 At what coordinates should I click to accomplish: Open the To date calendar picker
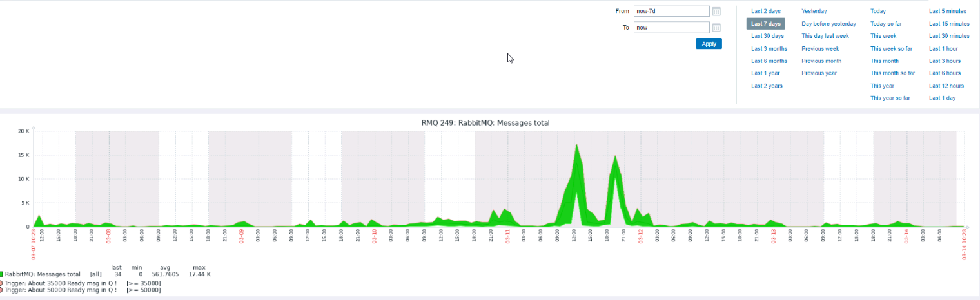tap(716, 28)
